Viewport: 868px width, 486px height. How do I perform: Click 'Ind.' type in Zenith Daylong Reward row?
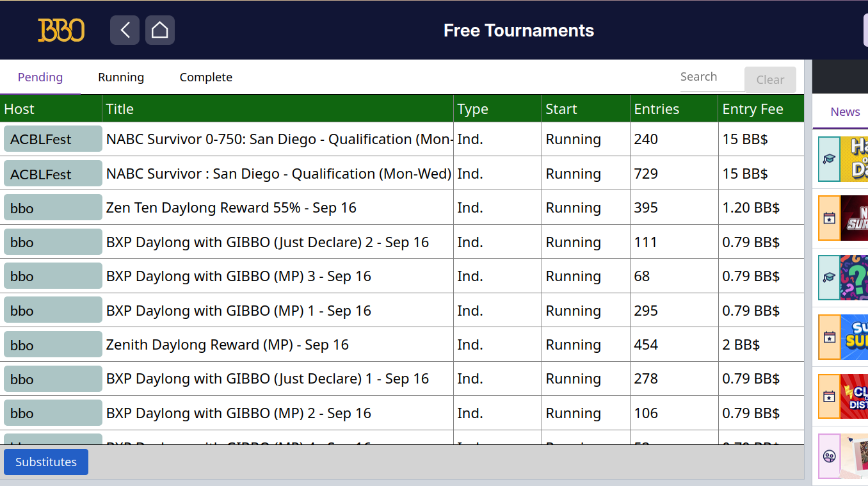click(x=470, y=344)
